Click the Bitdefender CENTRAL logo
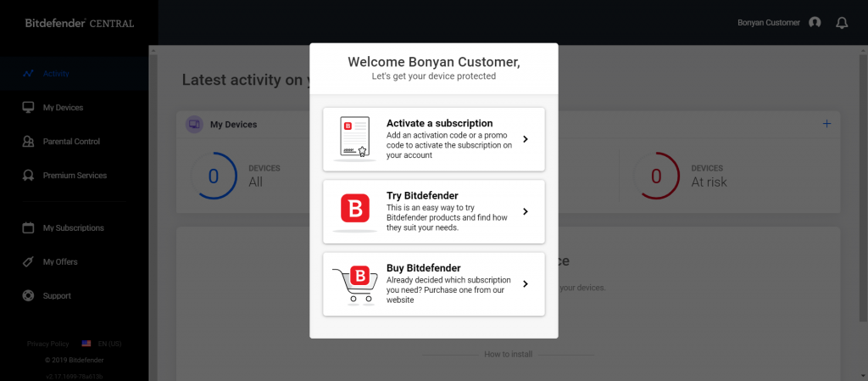Image resolution: width=868 pixels, height=381 pixels. (x=79, y=23)
